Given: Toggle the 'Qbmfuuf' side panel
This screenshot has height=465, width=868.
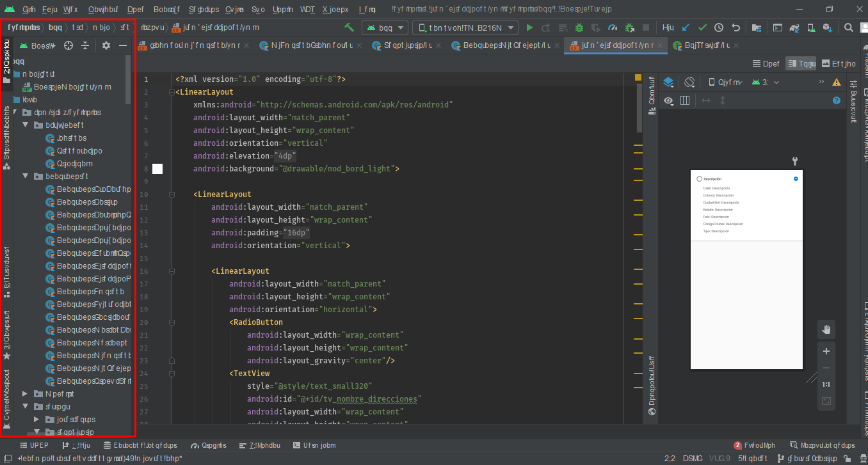Looking at the screenshot, I should click(652, 94).
